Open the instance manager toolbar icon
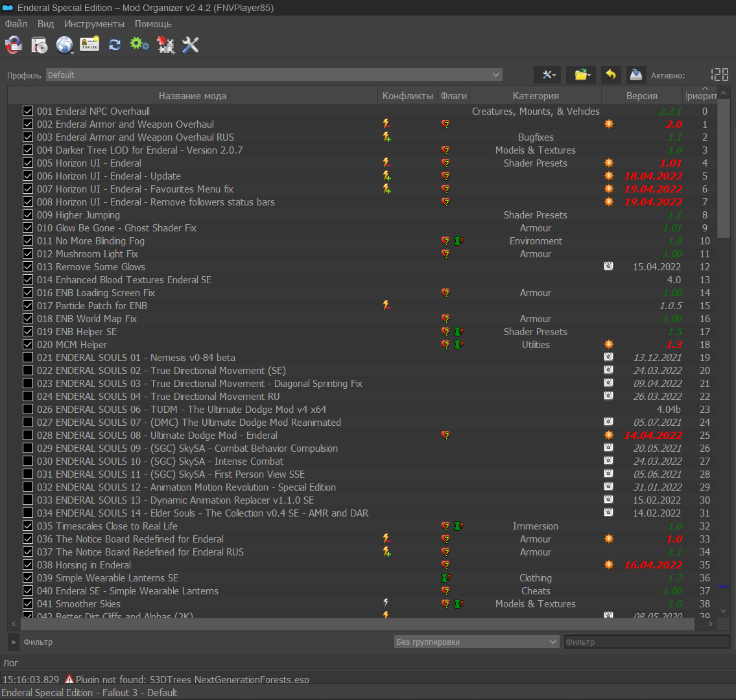 (x=14, y=45)
